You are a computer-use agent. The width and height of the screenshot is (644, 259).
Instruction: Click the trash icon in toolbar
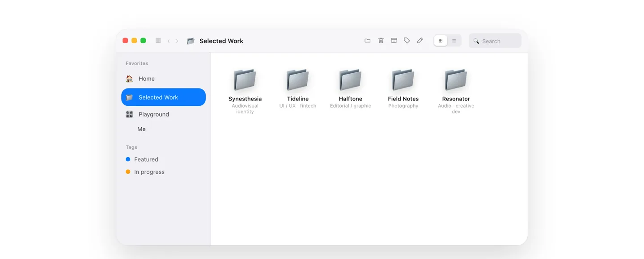[381, 41]
